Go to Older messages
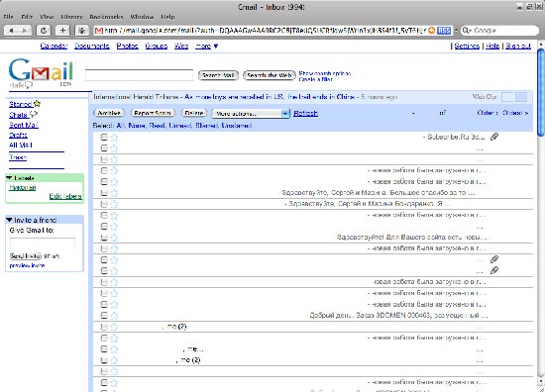The width and height of the screenshot is (545, 392). pos(488,113)
